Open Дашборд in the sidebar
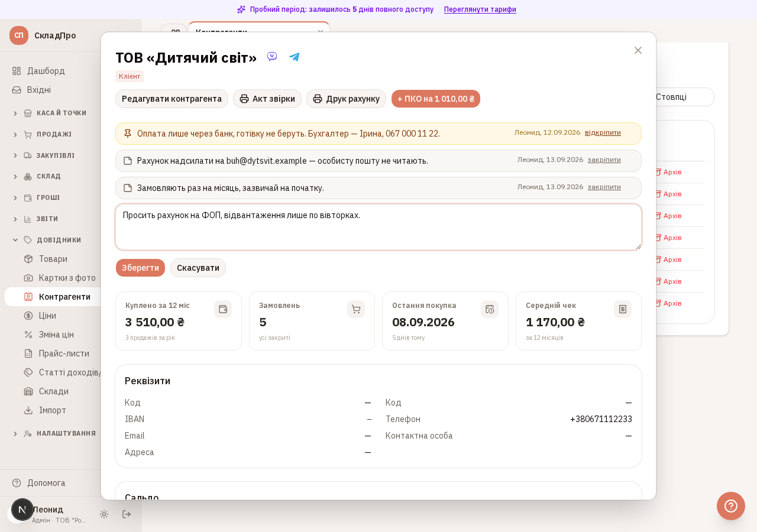Image resolution: width=757 pixels, height=532 pixels. 46,71
